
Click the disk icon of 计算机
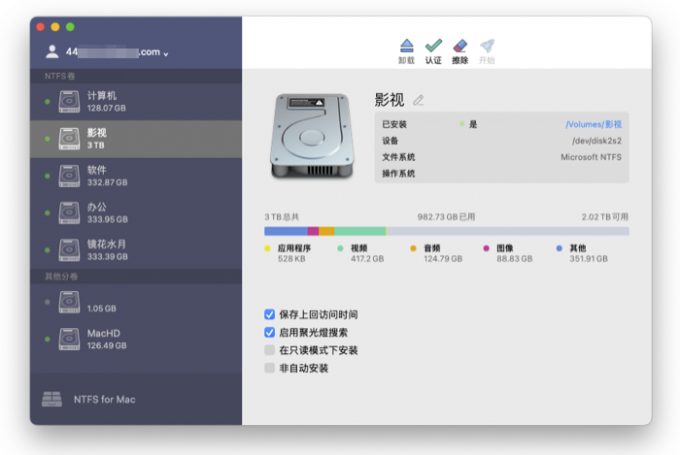[x=69, y=101]
